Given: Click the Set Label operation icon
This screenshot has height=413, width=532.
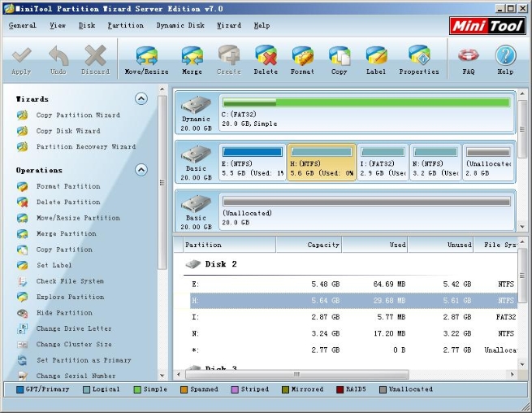Looking at the screenshot, I should coord(23,265).
